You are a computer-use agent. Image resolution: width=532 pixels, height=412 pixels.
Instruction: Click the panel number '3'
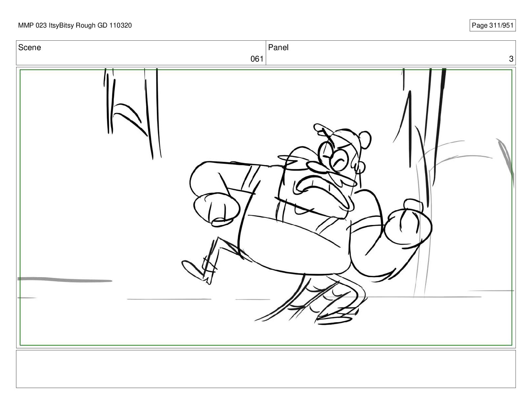coord(511,59)
